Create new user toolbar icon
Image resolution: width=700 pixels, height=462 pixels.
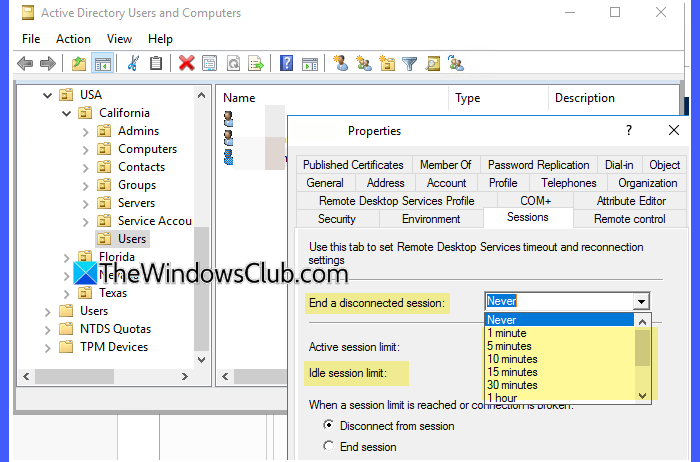pyautogui.click(x=341, y=63)
